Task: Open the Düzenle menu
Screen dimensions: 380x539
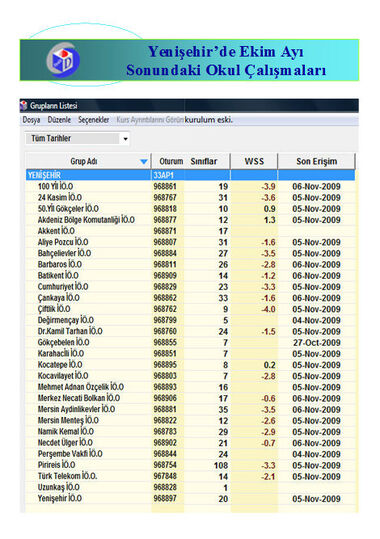Action: tap(59, 120)
